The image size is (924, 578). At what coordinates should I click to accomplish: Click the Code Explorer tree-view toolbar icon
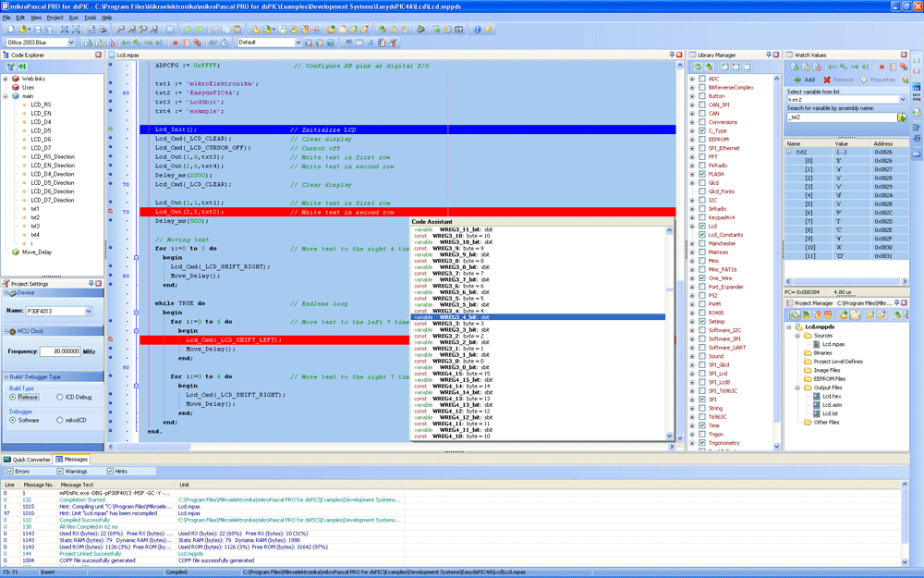click(x=11, y=67)
